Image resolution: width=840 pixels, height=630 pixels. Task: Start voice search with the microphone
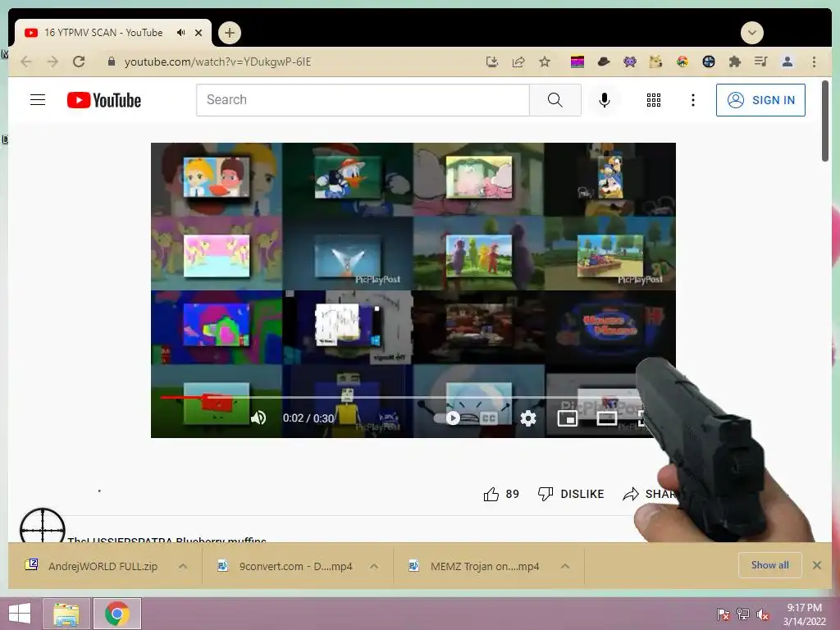point(605,100)
